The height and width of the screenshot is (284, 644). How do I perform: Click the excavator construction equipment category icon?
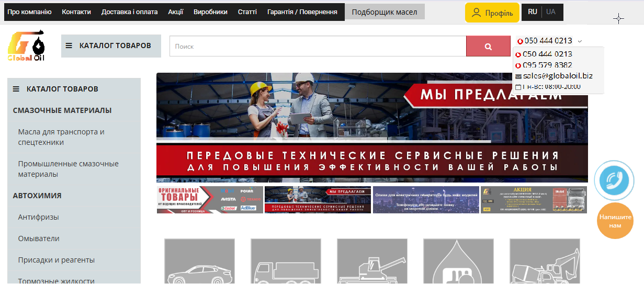pyautogui.click(x=545, y=261)
